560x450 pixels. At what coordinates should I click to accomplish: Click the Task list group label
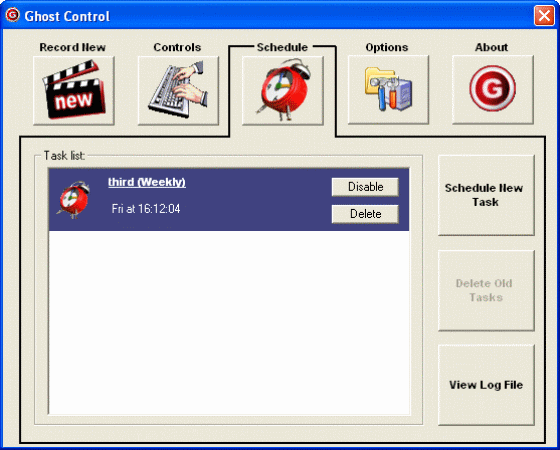64,156
